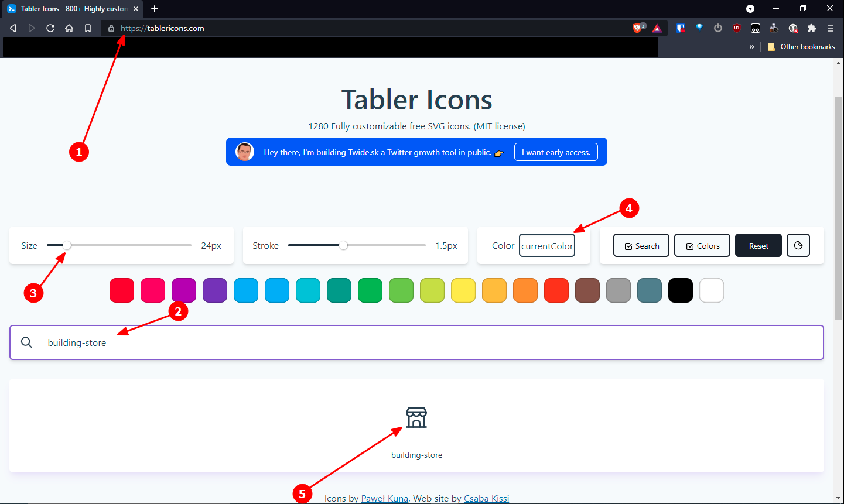This screenshot has width=844, height=504.
Task: Click the screenshot camera extension icon
Action: coord(774,28)
